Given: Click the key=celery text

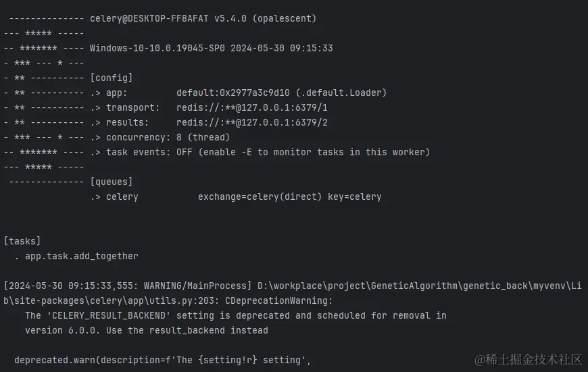Looking at the screenshot, I should coord(354,197).
